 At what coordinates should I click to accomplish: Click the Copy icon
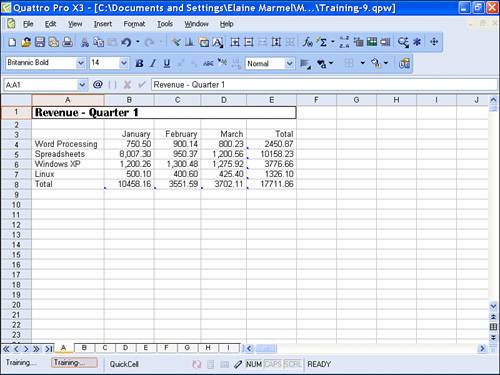tap(99, 42)
